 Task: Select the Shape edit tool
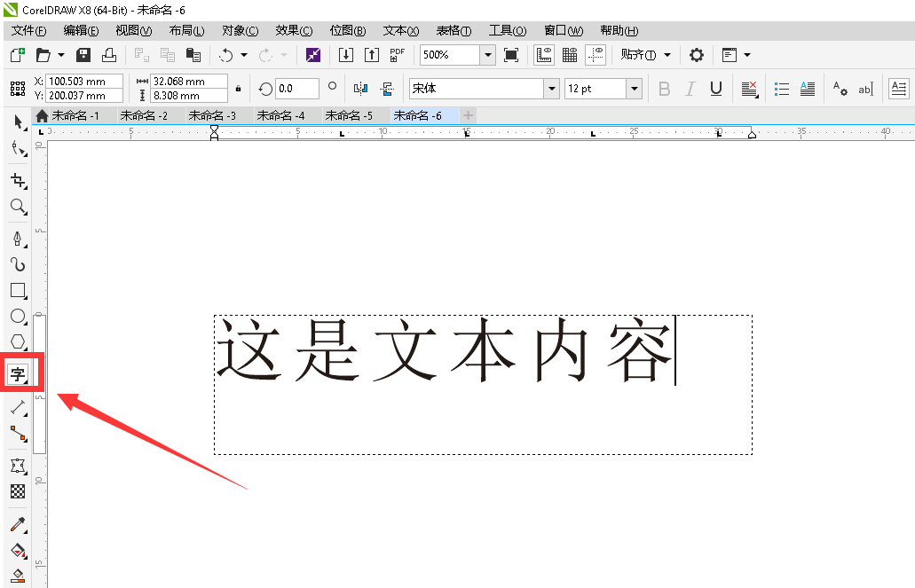18,148
